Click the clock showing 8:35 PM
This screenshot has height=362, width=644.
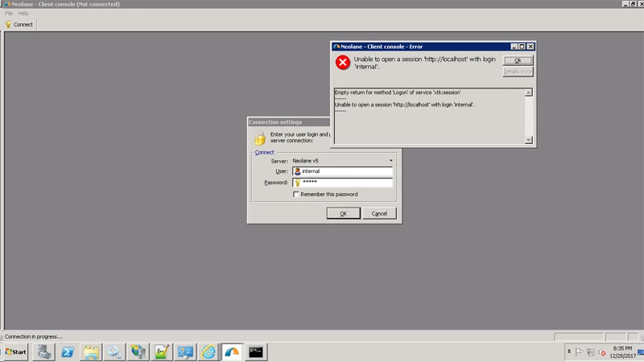tap(622, 348)
